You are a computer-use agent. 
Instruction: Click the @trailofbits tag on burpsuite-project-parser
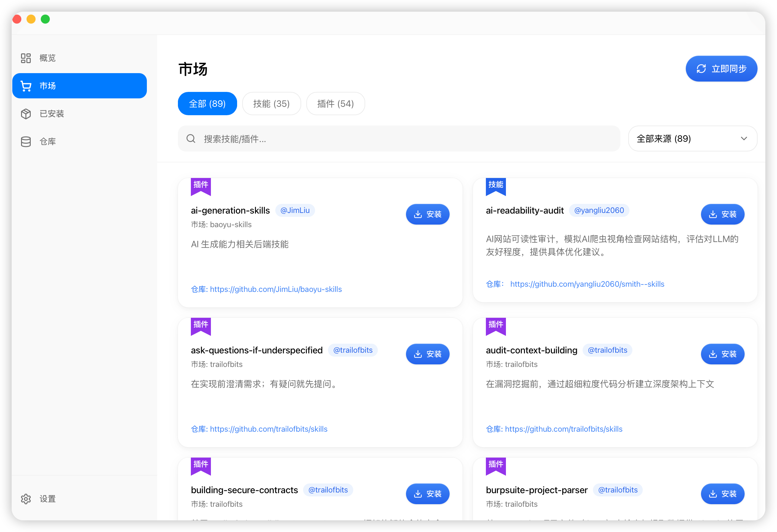[618, 490]
